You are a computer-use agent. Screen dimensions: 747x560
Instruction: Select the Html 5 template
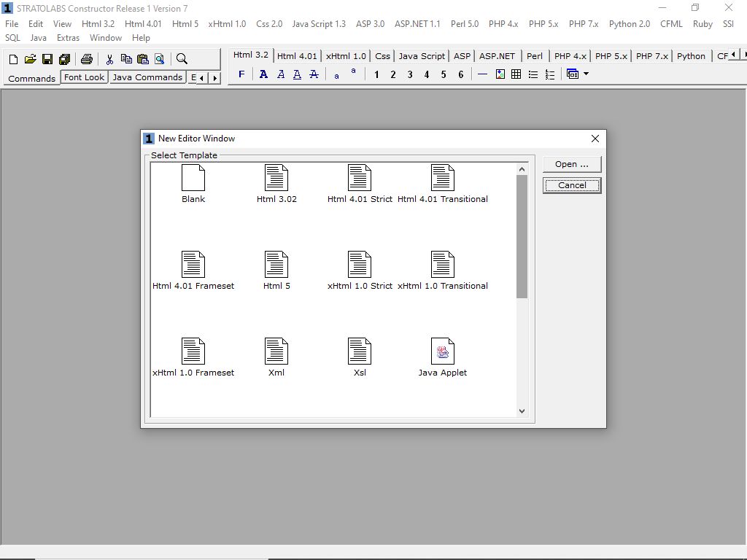pos(276,271)
